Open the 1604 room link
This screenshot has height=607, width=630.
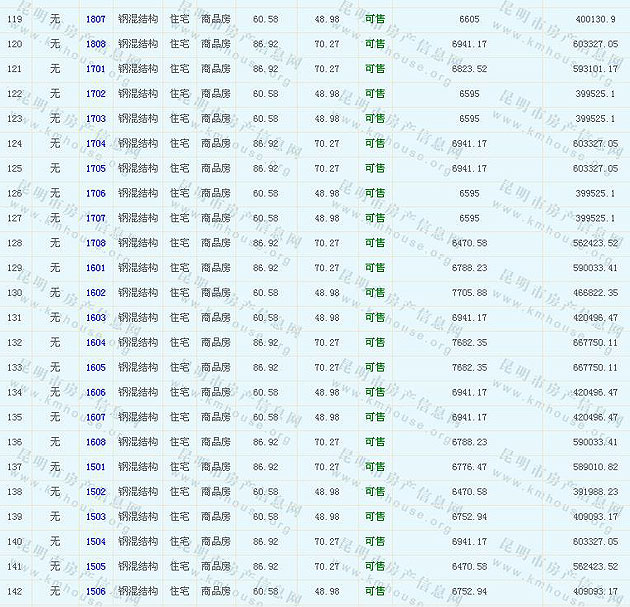point(96,342)
